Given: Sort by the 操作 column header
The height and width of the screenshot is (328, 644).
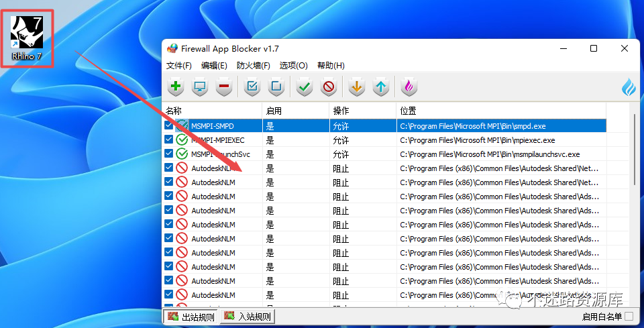Looking at the screenshot, I should click(363, 111).
